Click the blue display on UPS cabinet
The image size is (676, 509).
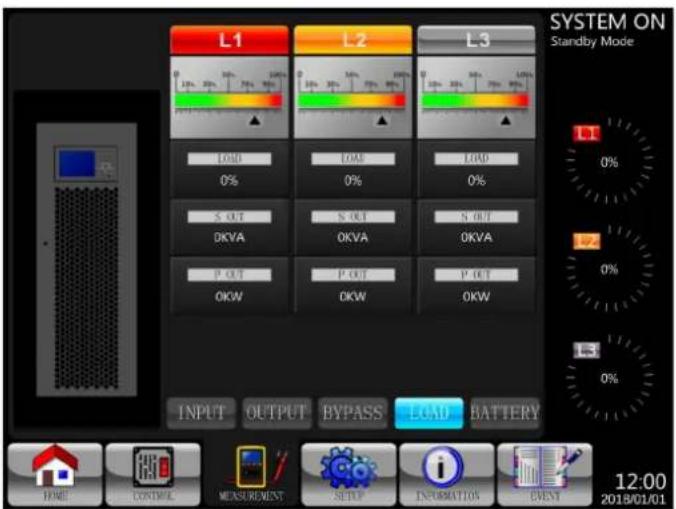pos(77,164)
